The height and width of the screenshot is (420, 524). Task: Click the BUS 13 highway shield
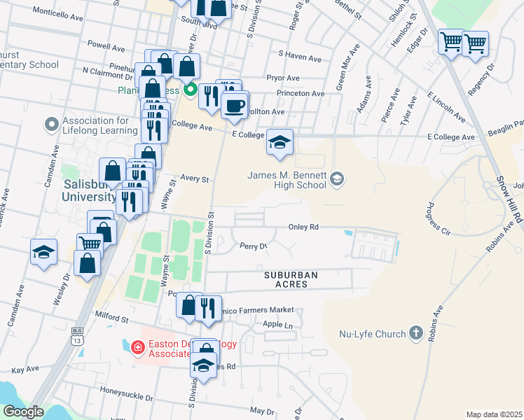pos(77,336)
